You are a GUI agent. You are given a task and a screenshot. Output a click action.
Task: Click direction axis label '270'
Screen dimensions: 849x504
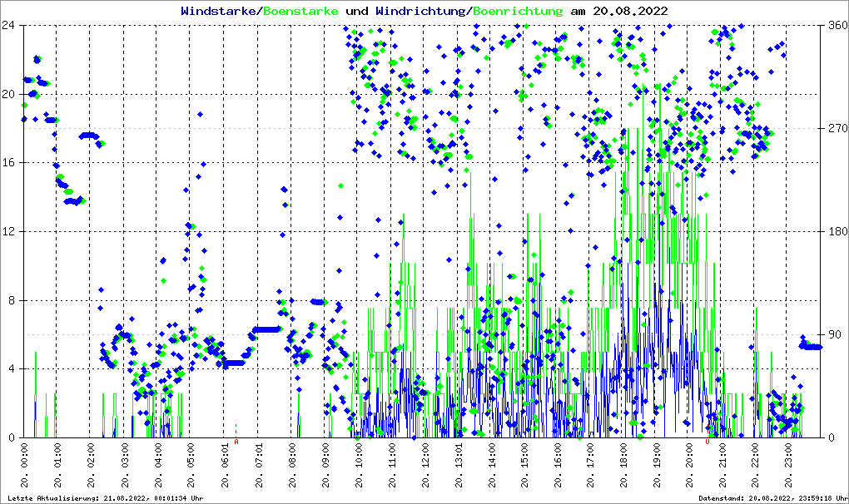click(x=837, y=129)
